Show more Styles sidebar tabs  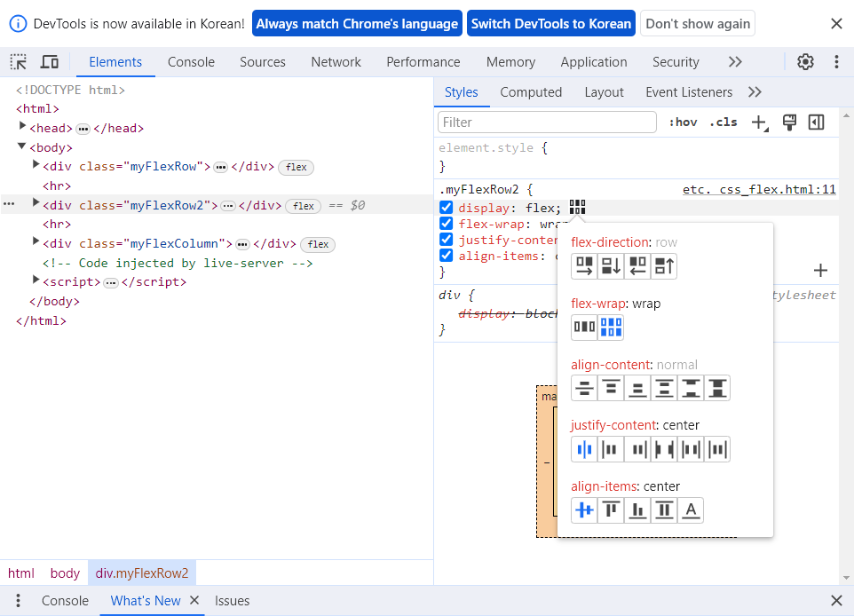(x=755, y=92)
